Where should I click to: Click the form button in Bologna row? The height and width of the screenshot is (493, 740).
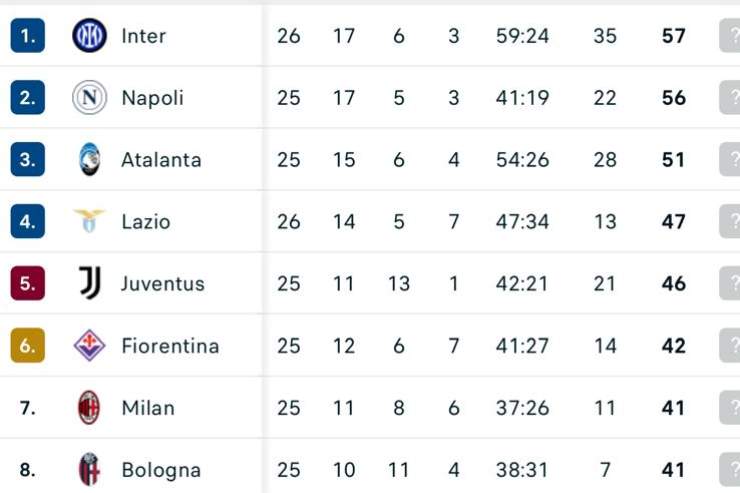(x=730, y=470)
